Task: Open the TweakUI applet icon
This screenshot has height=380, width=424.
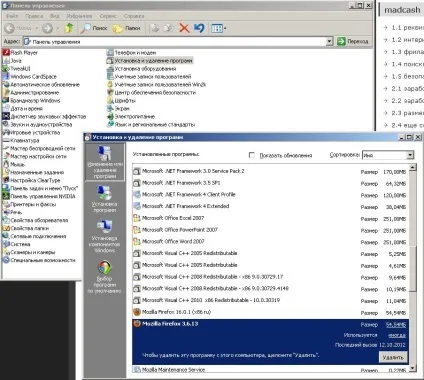Action: tap(16, 69)
